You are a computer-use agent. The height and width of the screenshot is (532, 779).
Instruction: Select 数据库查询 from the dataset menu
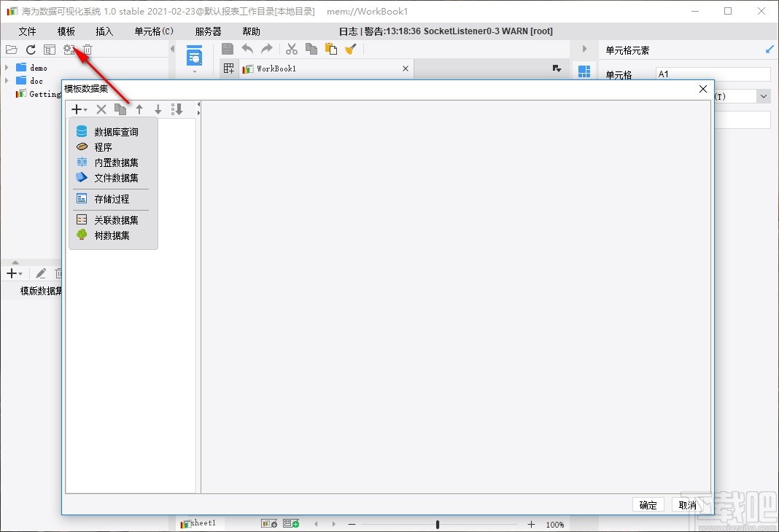pyautogui.click(x=113, y=131)
